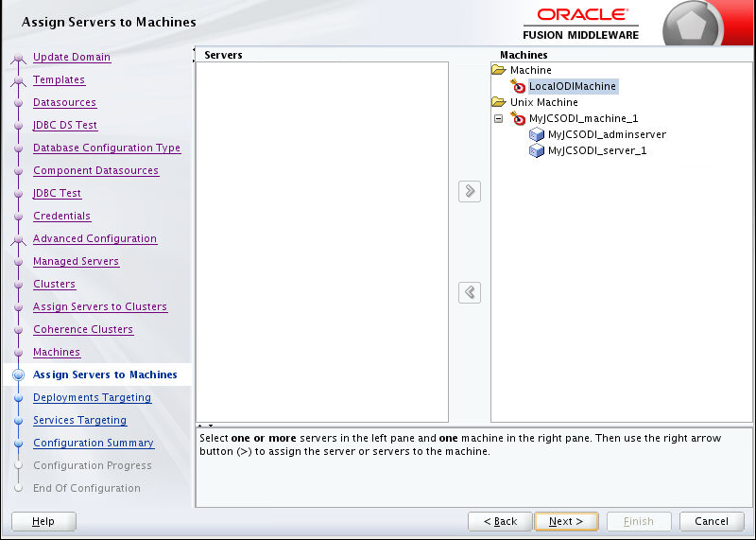The height and width of the screenshot is (540, 756).
Task: Go to the Update Domain step
Action: 72,57
